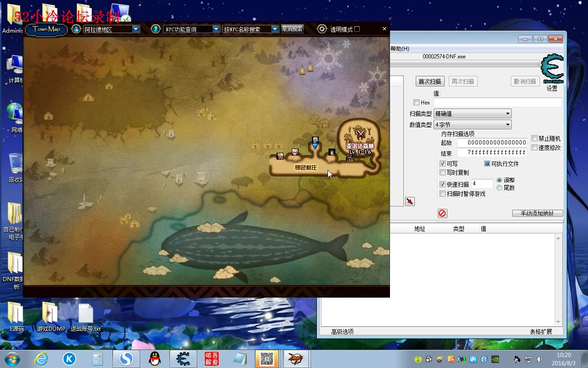Click the red no-entry clear list icon
The image size is (588, 368).
[442, 213]
